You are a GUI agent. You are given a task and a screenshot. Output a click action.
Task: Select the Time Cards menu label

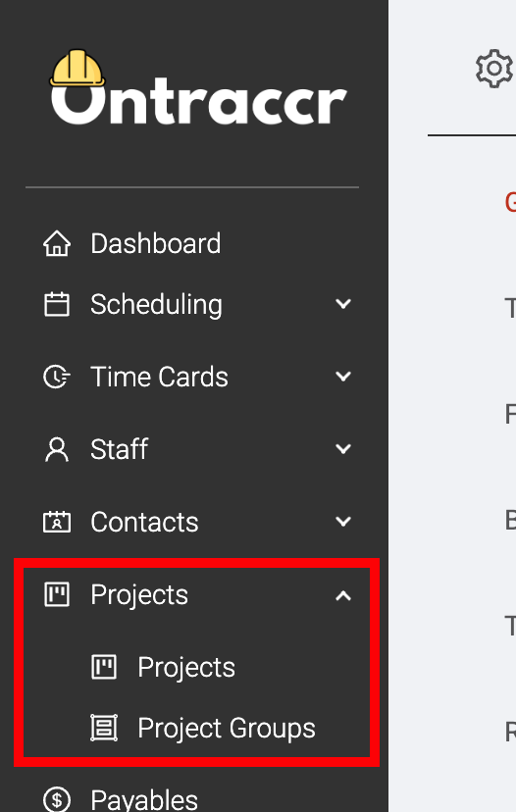tap(159, 377)
